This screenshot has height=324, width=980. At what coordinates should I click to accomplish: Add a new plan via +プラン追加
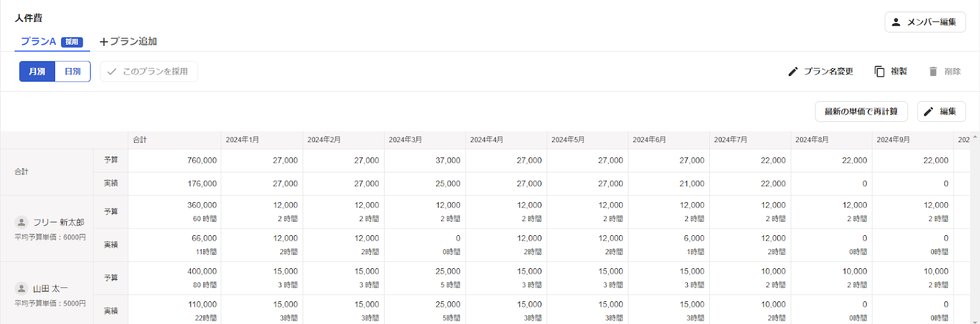click(x=129, y=42)
